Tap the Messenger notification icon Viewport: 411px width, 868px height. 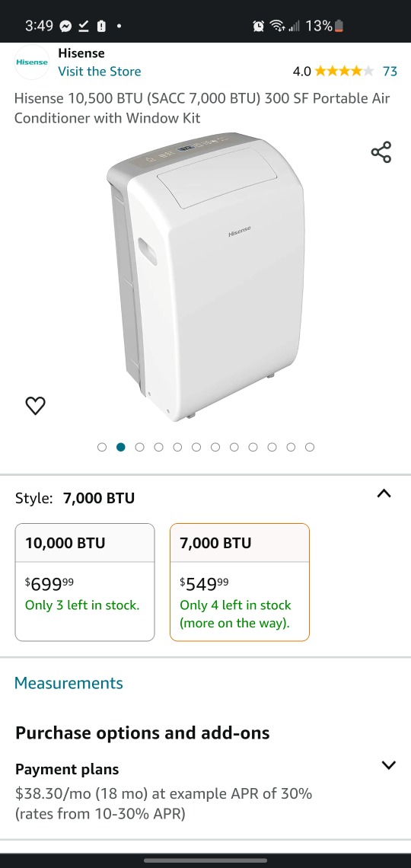click(65, 26)
